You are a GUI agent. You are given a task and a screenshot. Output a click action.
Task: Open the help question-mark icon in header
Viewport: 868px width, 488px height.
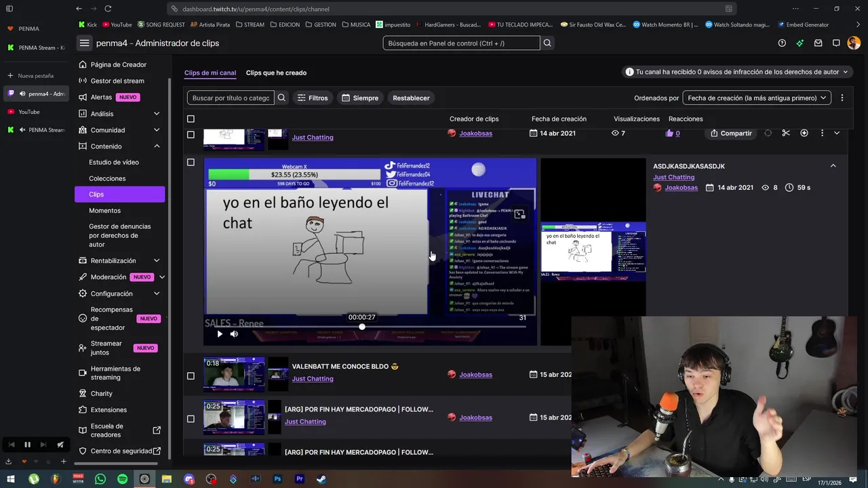coord(782,43)
